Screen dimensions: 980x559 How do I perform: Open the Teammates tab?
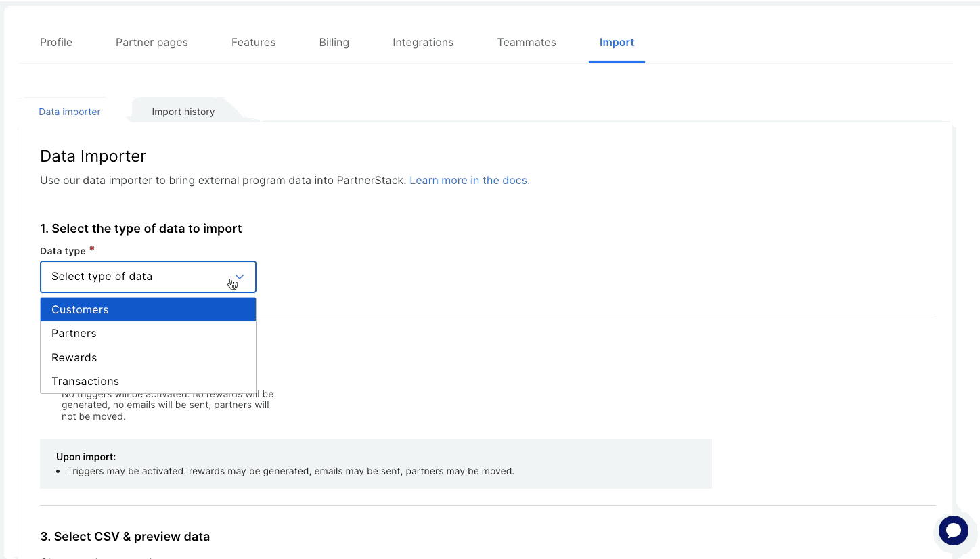pos(527,42)
